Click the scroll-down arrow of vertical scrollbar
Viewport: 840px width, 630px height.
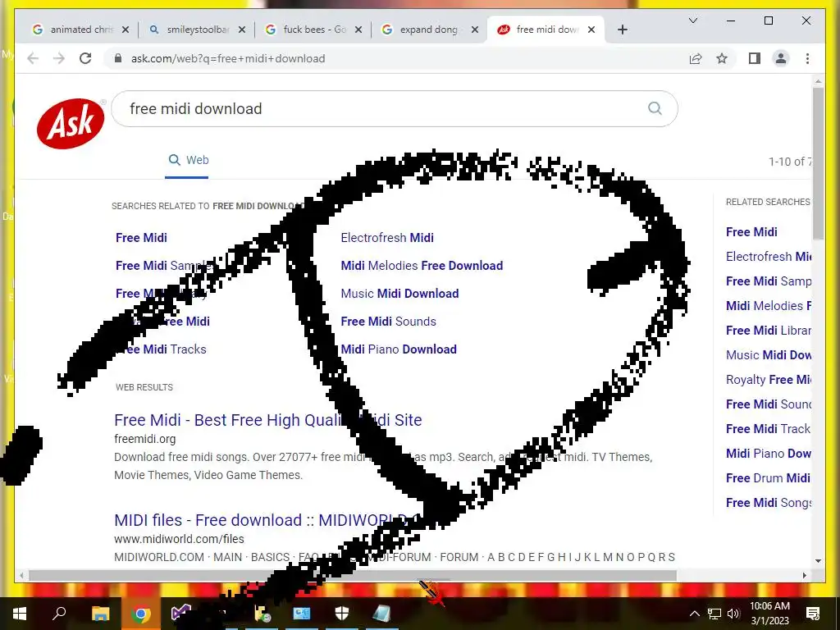(818, 561)
